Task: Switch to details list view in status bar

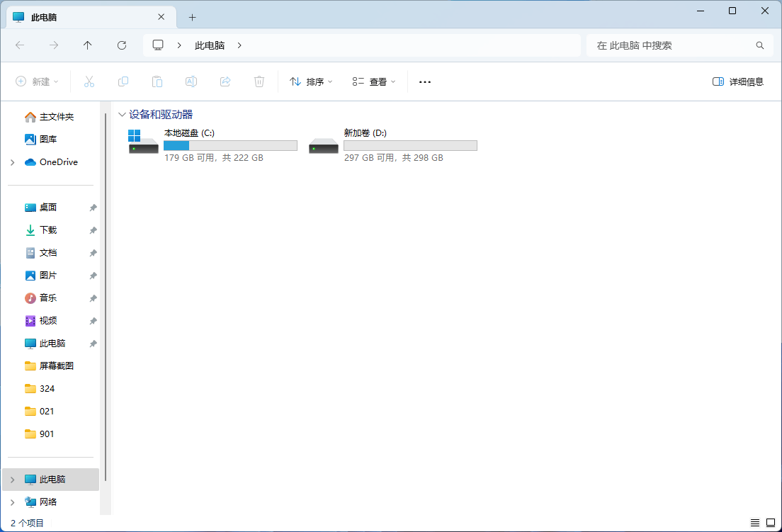Action: click(755, 523)
